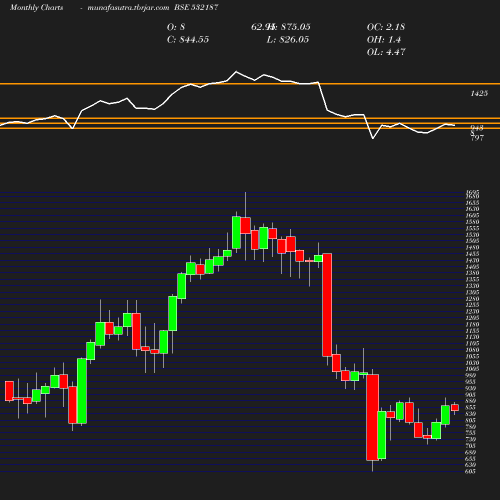Click the '605' price axis label
This screenshot has height=500, width=500.
coord(470,471)
